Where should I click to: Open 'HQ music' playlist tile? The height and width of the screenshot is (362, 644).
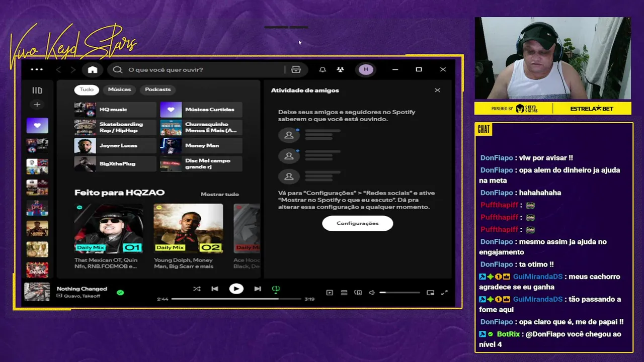point(115,110)
